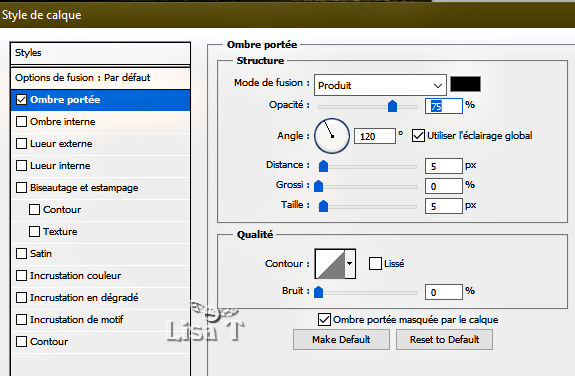The image size is (575, 376).
Task: Select the Lueur interne style label
Action: (60, 166)
